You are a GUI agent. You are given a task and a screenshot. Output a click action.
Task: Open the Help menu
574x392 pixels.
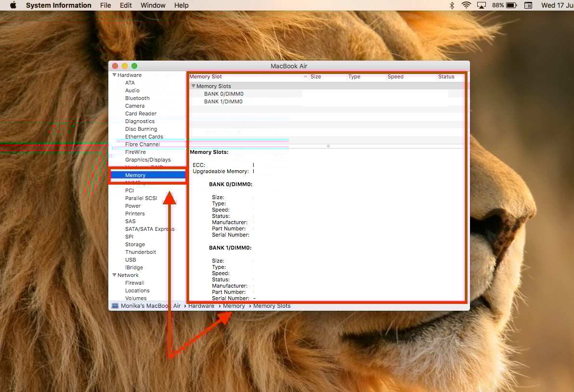[x=181, y=5]
